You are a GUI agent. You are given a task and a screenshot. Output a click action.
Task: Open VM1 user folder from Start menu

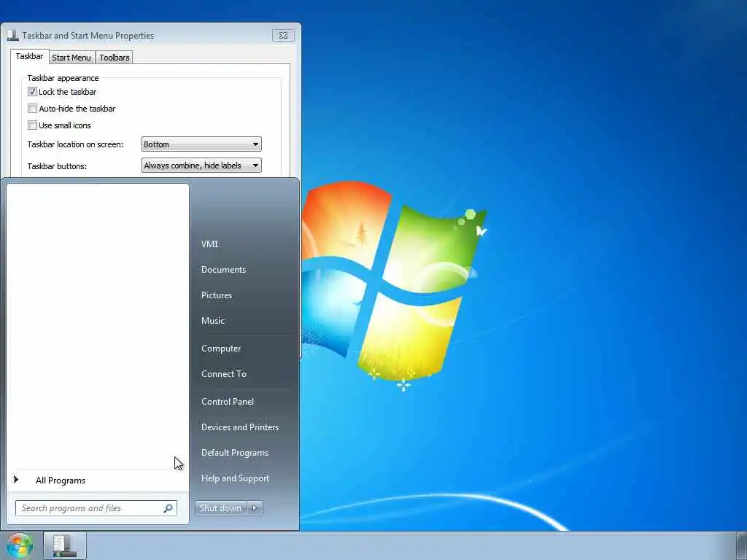[209, 244]
